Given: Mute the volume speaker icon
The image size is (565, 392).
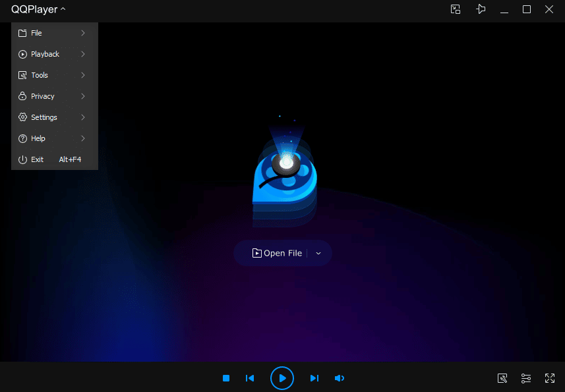Looking at the screenshot, I should click(x=340, y=378).
